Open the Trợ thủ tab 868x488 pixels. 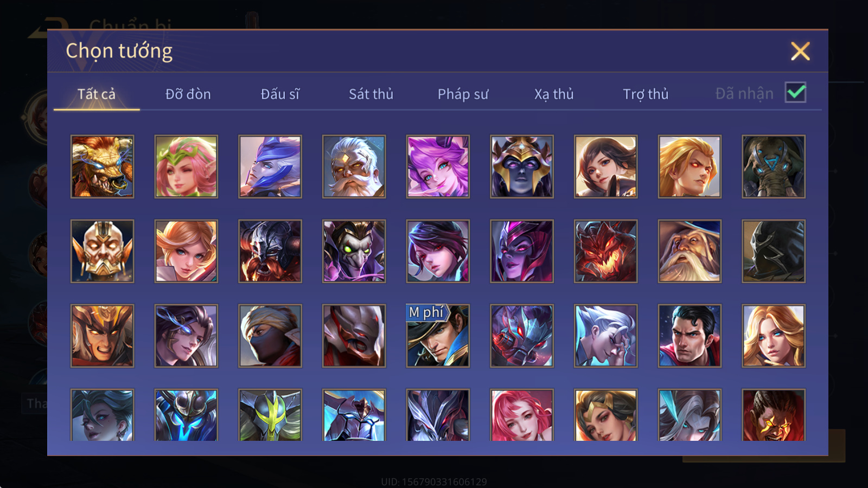point(646,94)
